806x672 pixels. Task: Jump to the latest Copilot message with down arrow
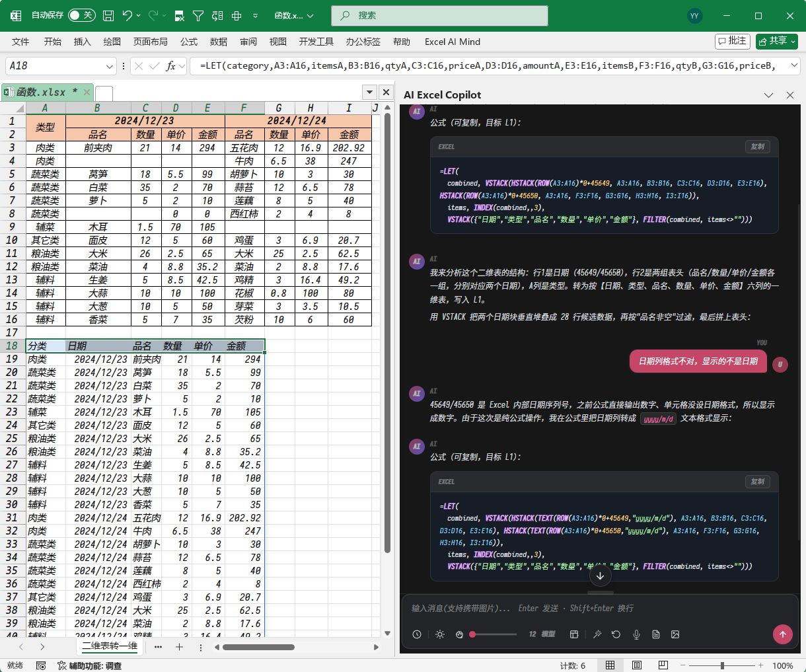(x=600, y=576)
